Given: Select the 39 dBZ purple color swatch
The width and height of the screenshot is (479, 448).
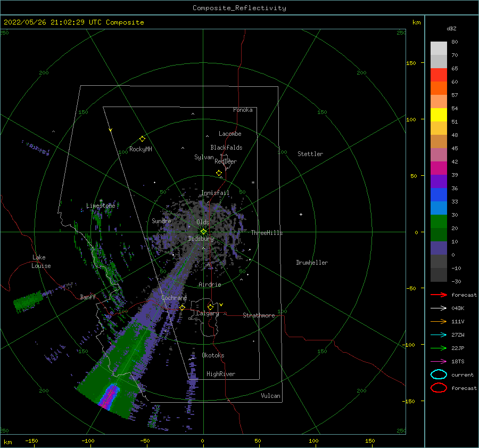Looking at the screenshot, I should 439,181.
